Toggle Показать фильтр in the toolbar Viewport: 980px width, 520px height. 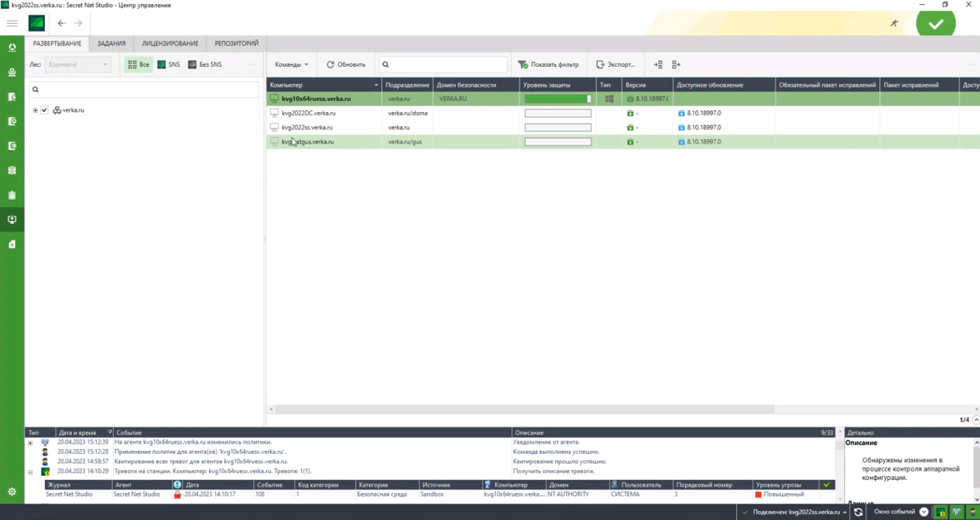(x=548, y=65)
